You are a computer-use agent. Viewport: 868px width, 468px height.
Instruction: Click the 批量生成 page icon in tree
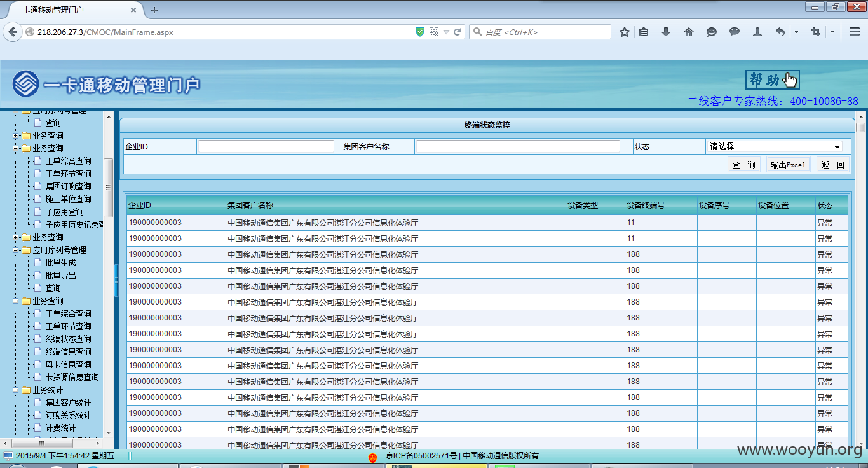(x=37, y=263)
